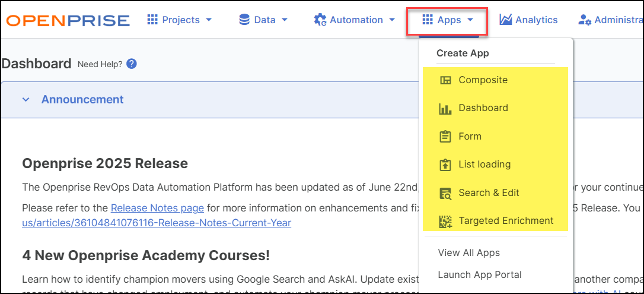Click the Need Help? text

point(100,64)
